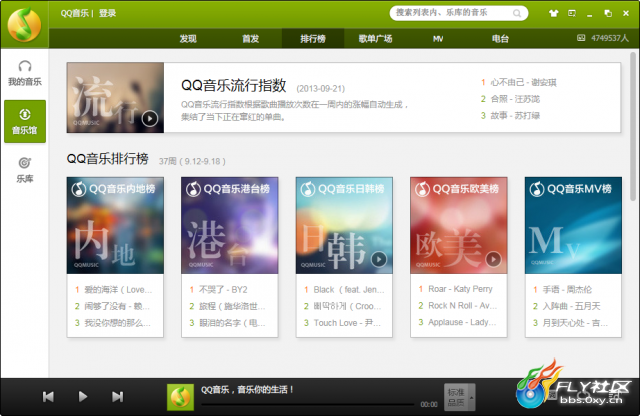The width and height of the screenshot is (640, 416).
Task: Click the vertical scrollbar of chart page
Action: [x=633, y=127]
